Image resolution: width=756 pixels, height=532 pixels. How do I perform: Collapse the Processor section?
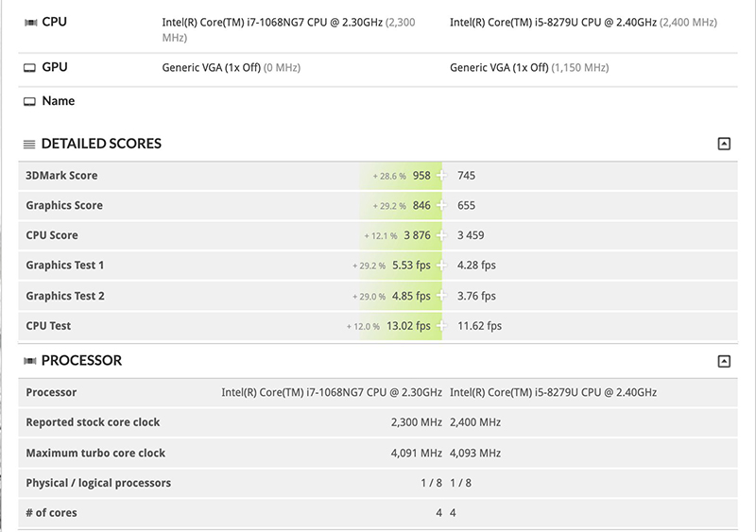pos(724,361)
